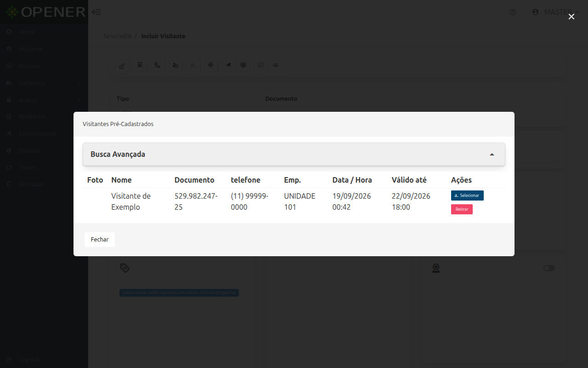Viewport: 588px width, 368px height.
Task: Open help with the question mark icon
Action: pyautogui.click(x=513, y=12)
